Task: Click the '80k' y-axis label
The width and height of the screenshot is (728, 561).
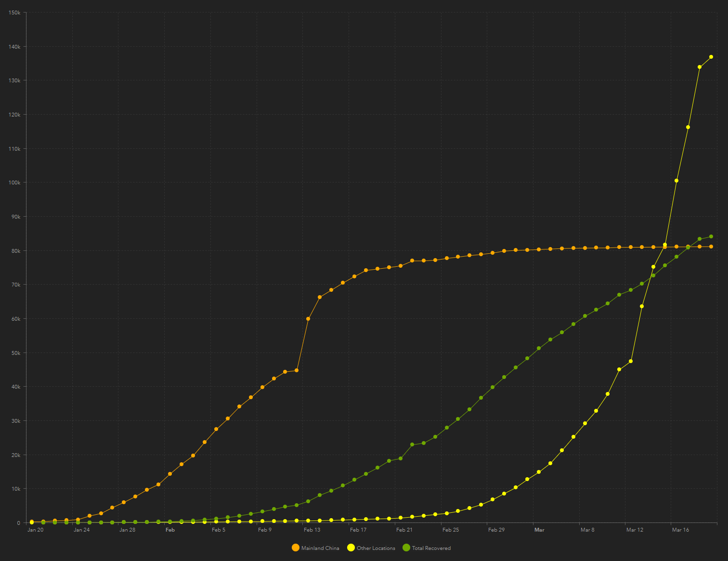Action: [16, 251]
